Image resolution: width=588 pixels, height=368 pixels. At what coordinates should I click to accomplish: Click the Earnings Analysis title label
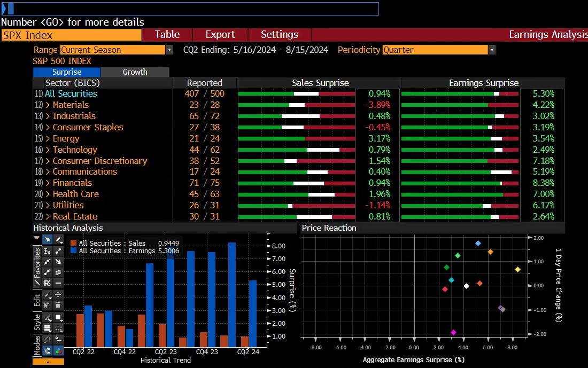point(548,35)
